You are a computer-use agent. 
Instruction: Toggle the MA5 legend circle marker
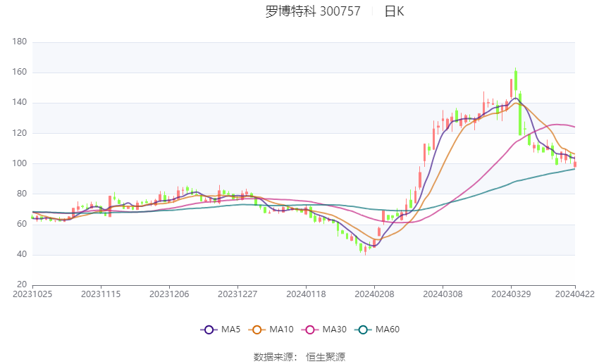[209, 330]
